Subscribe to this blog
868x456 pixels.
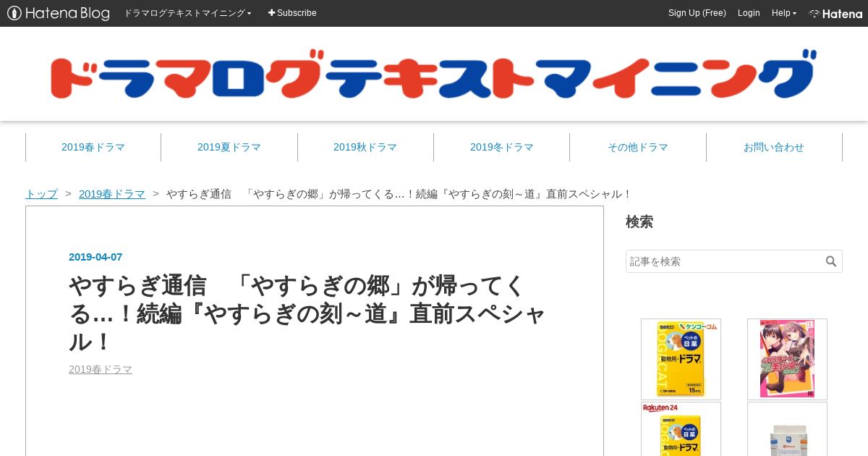pyautogui.click(x=292, y=13)
